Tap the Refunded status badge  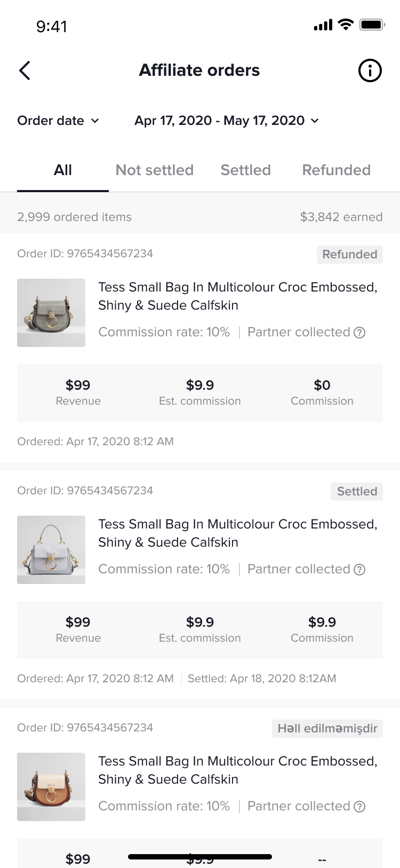click(x=349, y=254)
